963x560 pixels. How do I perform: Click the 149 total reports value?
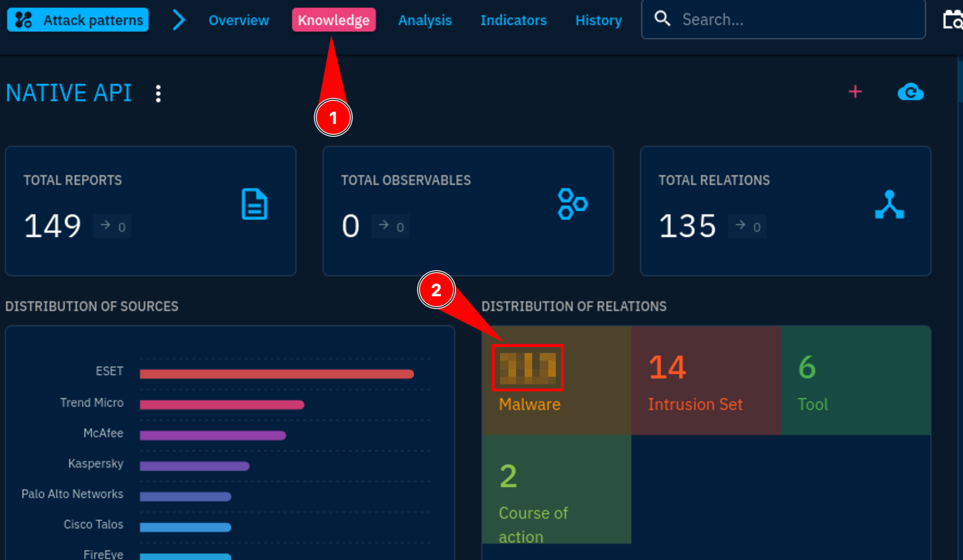coord(53,226)
